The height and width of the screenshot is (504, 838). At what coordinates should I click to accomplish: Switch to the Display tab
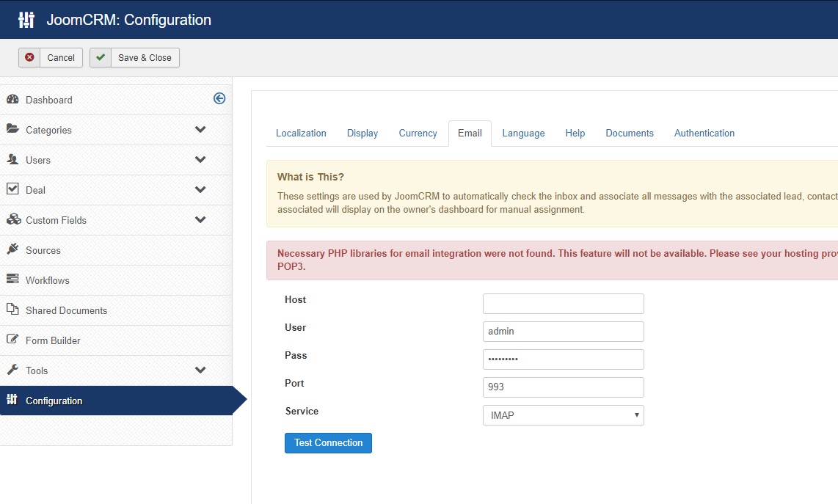tap(362, 133)
